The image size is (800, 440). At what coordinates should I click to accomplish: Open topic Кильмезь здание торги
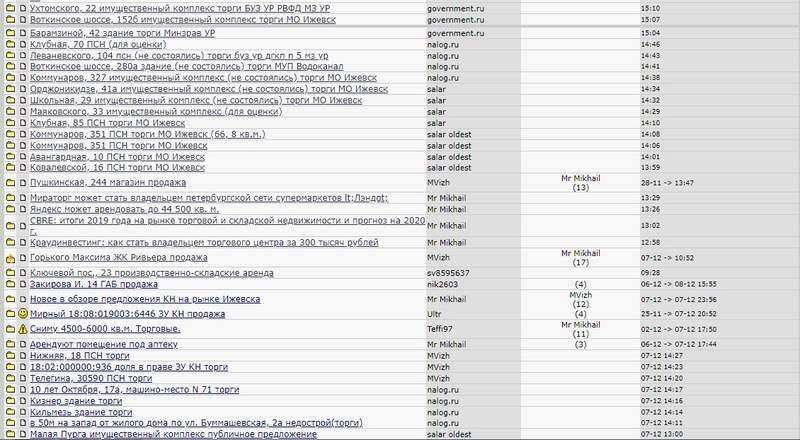tap(81, 412)
